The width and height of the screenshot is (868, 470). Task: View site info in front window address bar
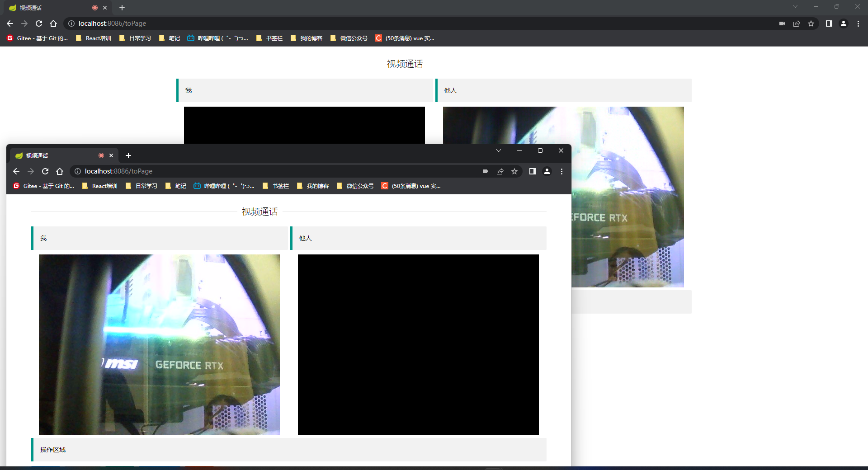pos(78,171)
